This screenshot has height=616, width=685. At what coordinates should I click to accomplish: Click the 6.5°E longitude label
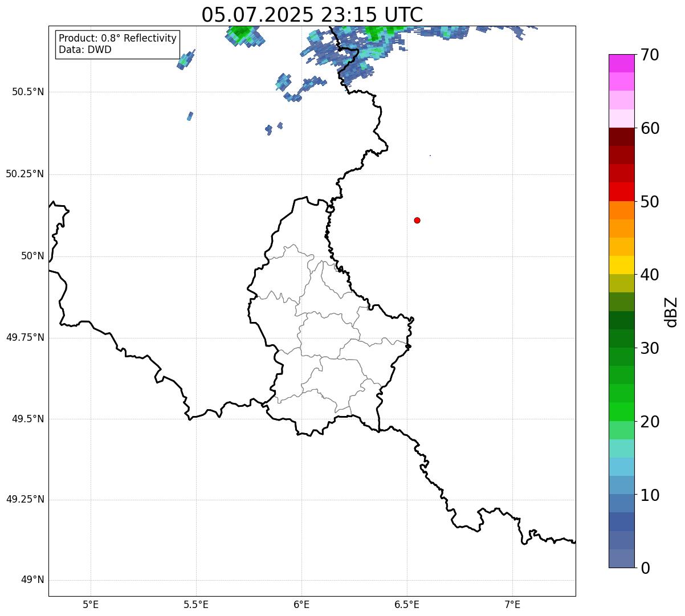[407, 605]
